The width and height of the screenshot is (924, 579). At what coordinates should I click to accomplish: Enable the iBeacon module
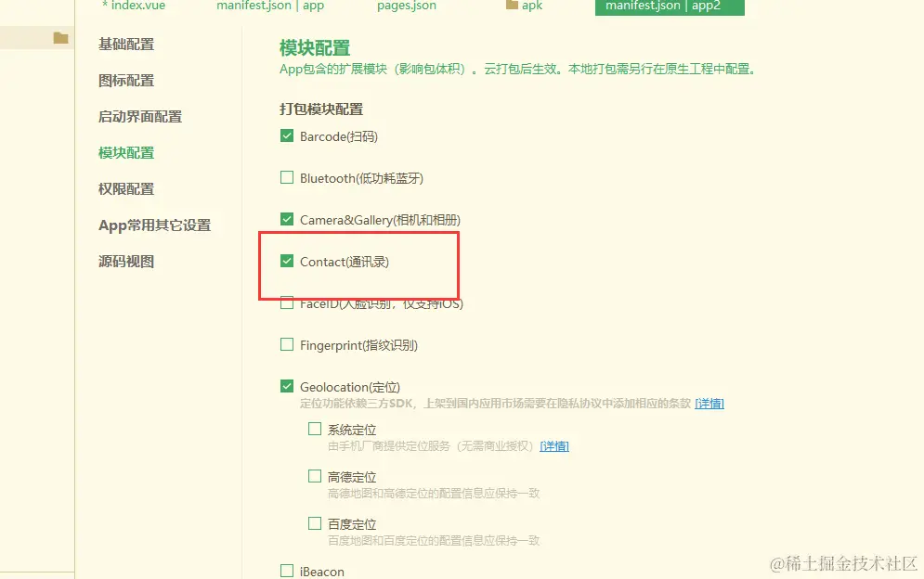pyautogui.click(x=287, y=571)
